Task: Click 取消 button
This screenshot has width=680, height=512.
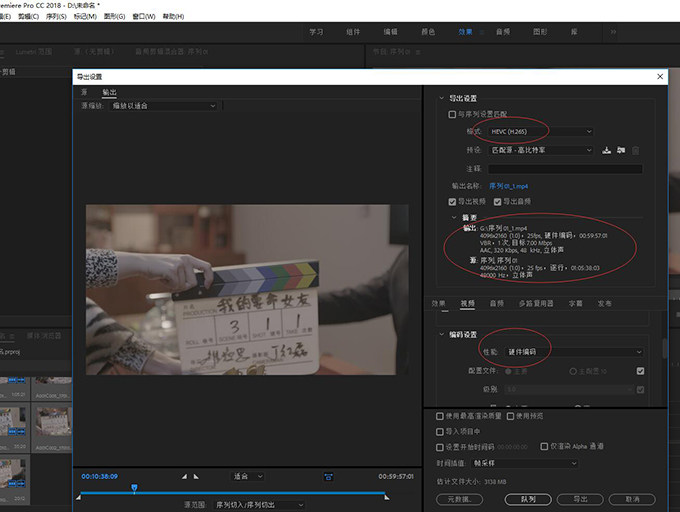Action: (x=632, y=499)
